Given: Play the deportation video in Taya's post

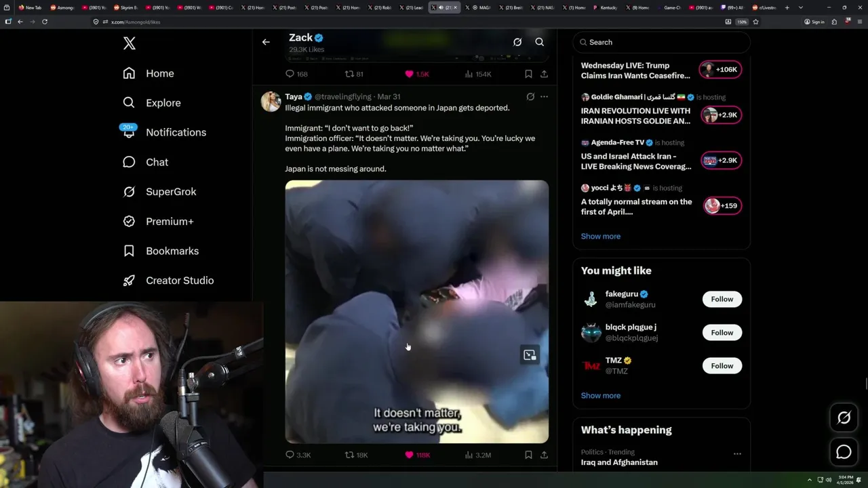Looking at the screenshot, I should (x=417, y=312).
